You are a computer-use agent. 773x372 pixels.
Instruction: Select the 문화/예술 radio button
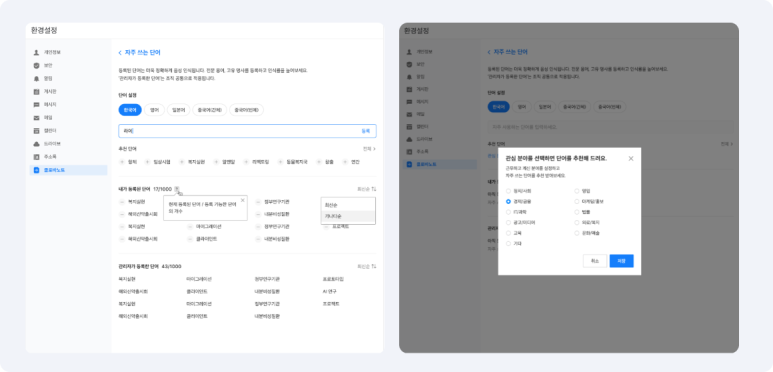[577, 233]
